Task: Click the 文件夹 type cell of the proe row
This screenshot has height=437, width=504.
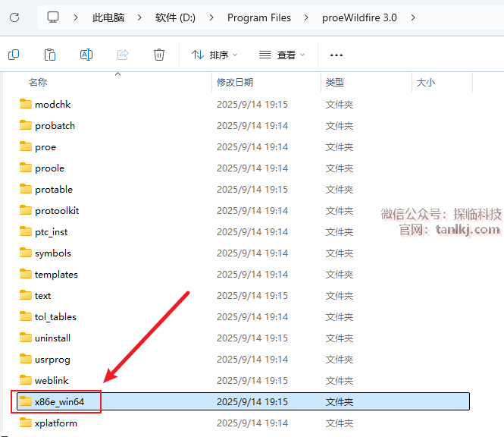Action: 340,146
